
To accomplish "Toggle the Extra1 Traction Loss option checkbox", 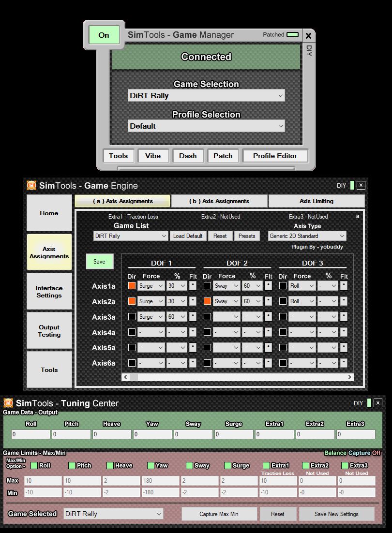I will click(266, 465).
